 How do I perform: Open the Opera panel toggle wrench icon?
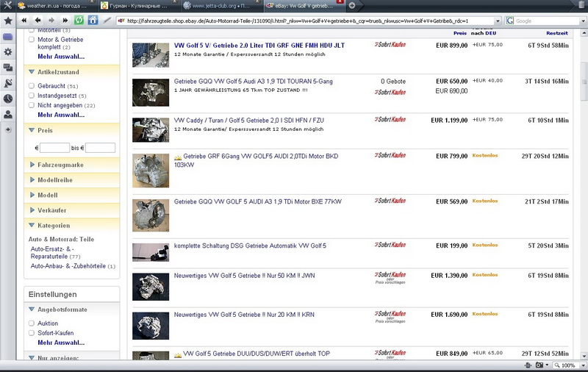[7, 5]
